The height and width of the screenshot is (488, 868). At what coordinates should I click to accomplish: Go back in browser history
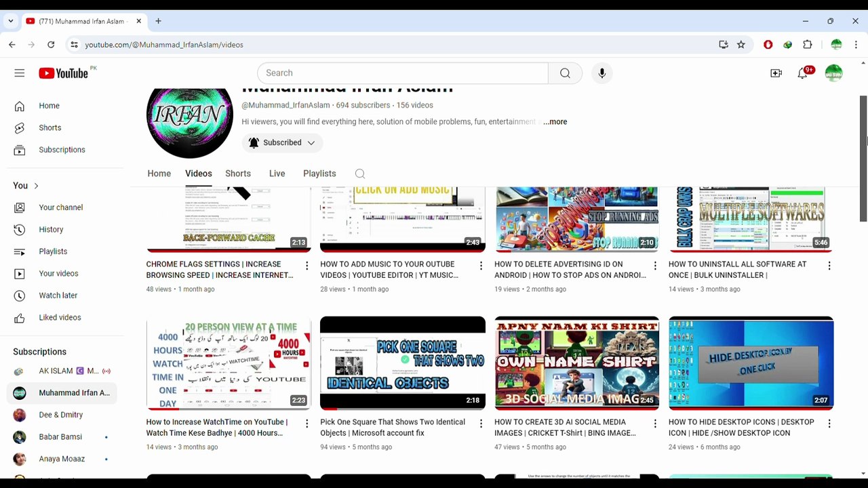[x=12, y=45]
